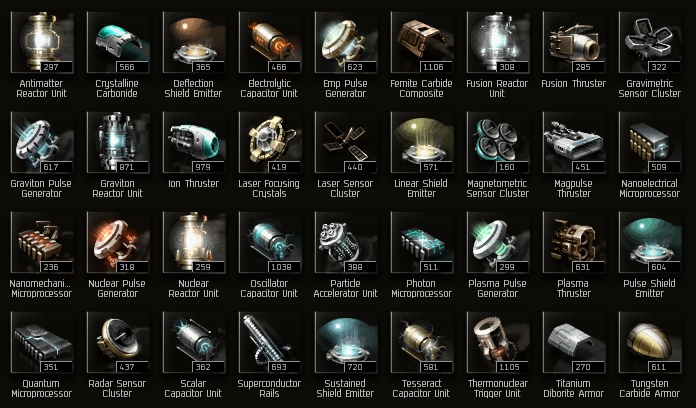Click the Laser Sensor Cluster icon
This screenshot has height=408, width=696.
[346, 143]
